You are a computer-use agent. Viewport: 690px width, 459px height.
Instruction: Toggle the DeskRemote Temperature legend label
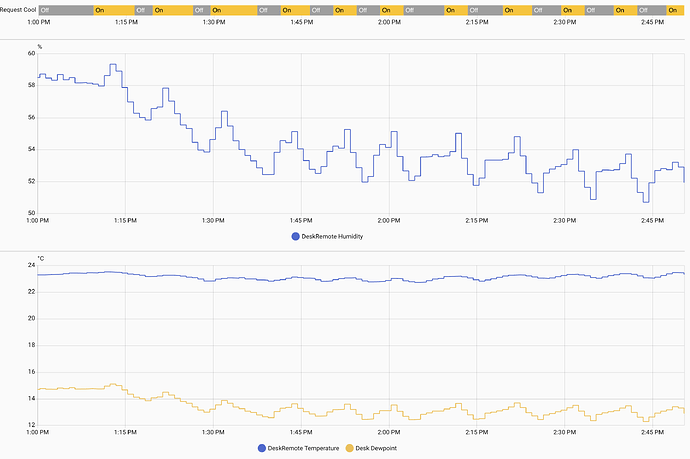[x=303, y=448]
